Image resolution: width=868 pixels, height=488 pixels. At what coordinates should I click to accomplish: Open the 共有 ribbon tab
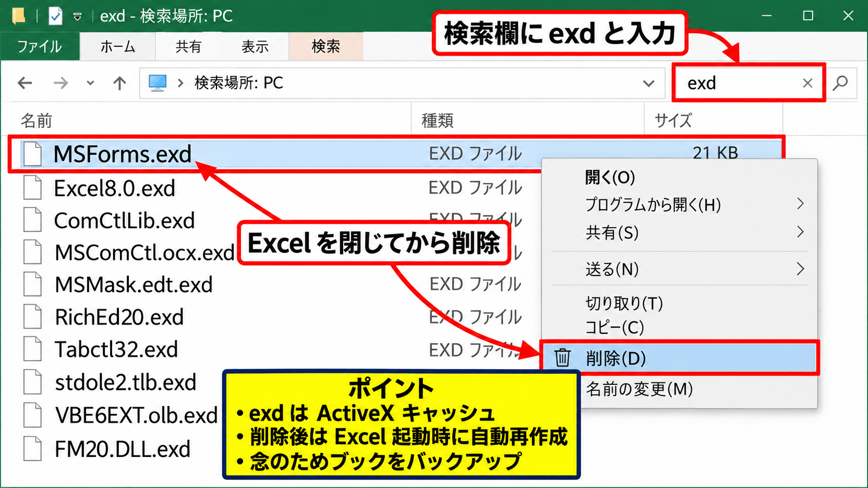pyautogui.click(x=188, y=46)
